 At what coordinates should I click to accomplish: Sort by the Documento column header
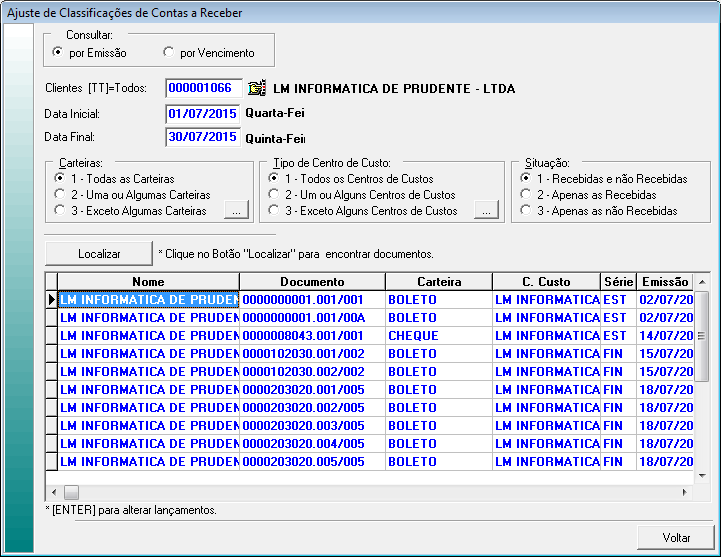pyautogui.click(x=312, y=282)
